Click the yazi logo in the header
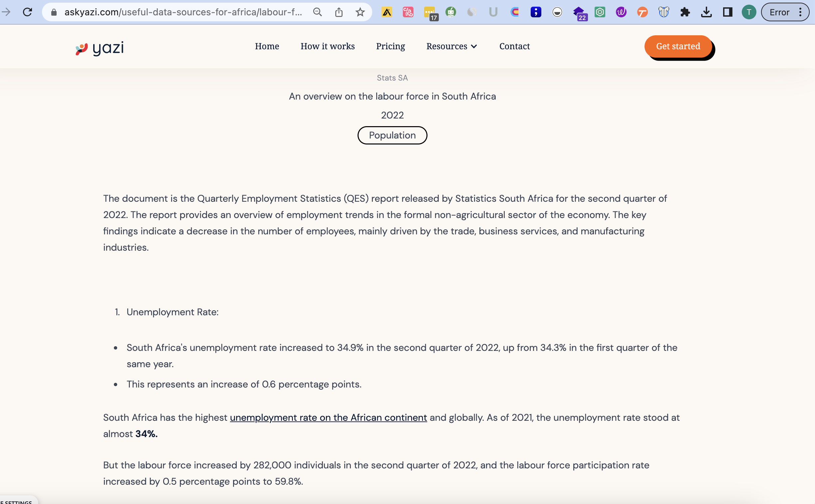815x504 pixels. pos(99,48)
